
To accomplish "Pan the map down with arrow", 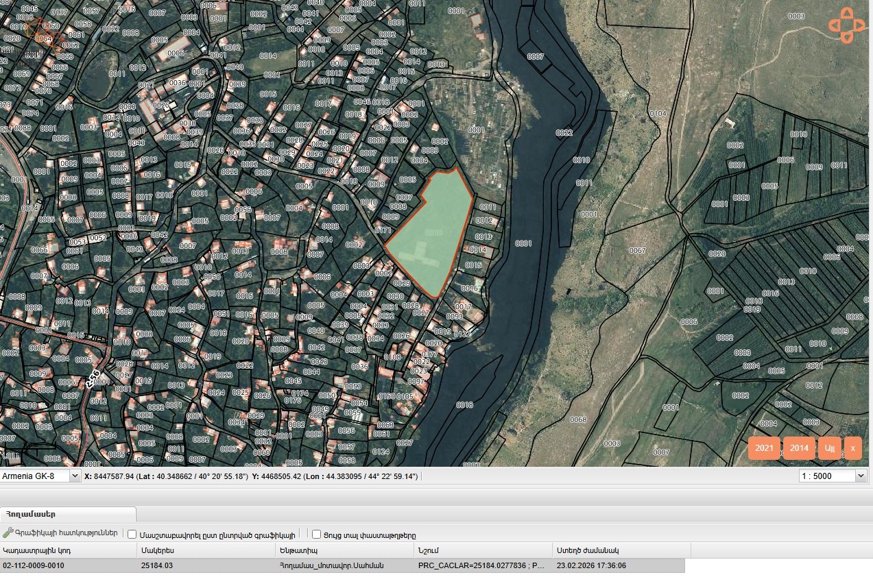I will coord(846,38).
